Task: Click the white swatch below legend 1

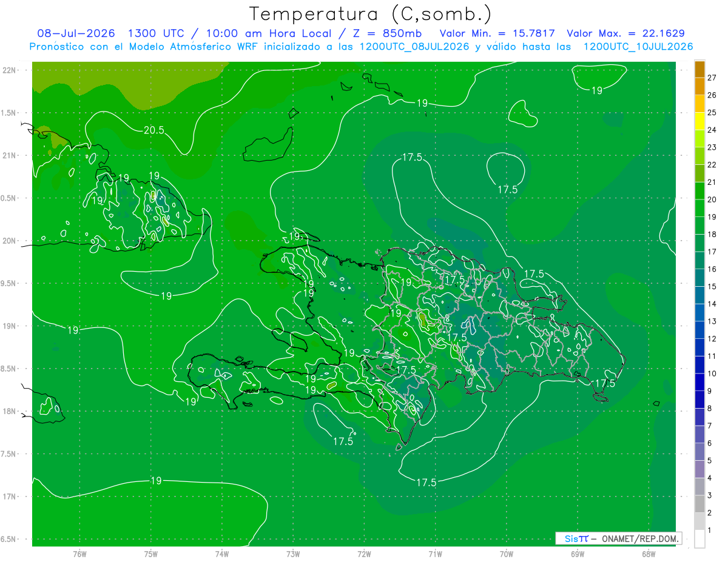Action: point(699,539)
